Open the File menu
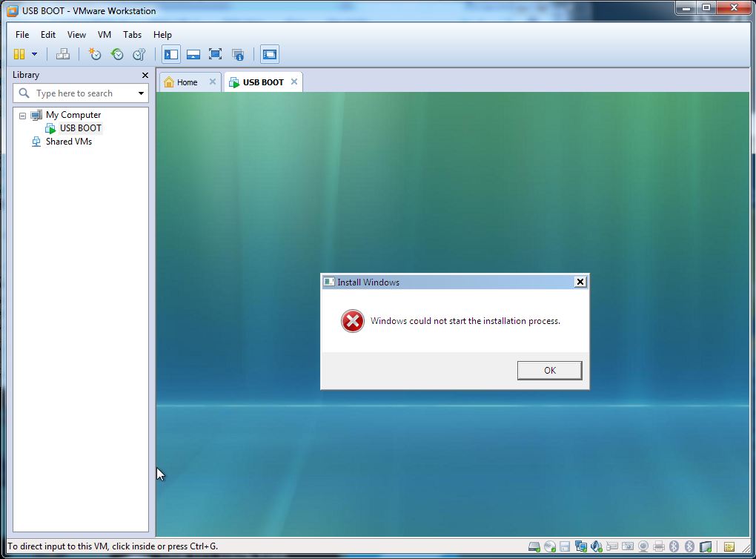This screenshot has height=559, width=756. click(22, 35)
